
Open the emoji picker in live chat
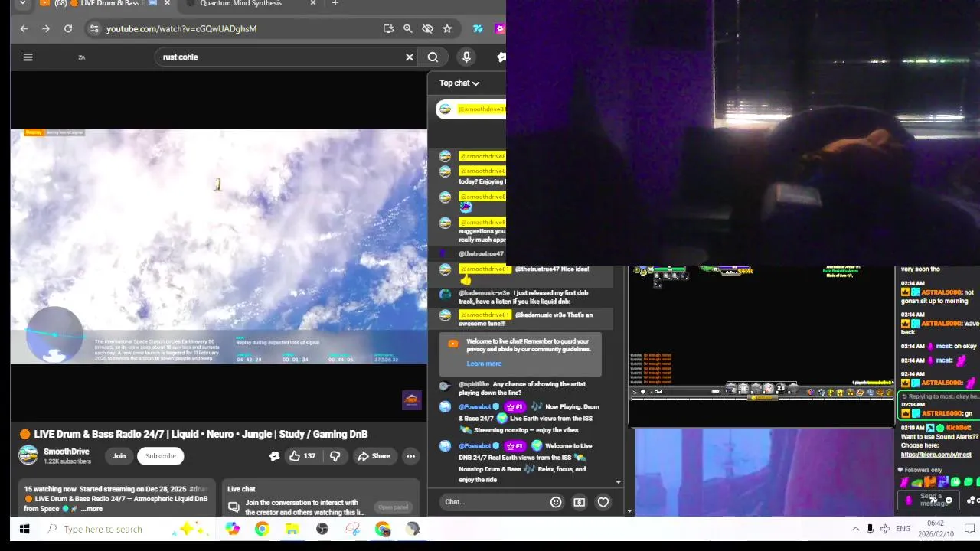tap(556, 502)
